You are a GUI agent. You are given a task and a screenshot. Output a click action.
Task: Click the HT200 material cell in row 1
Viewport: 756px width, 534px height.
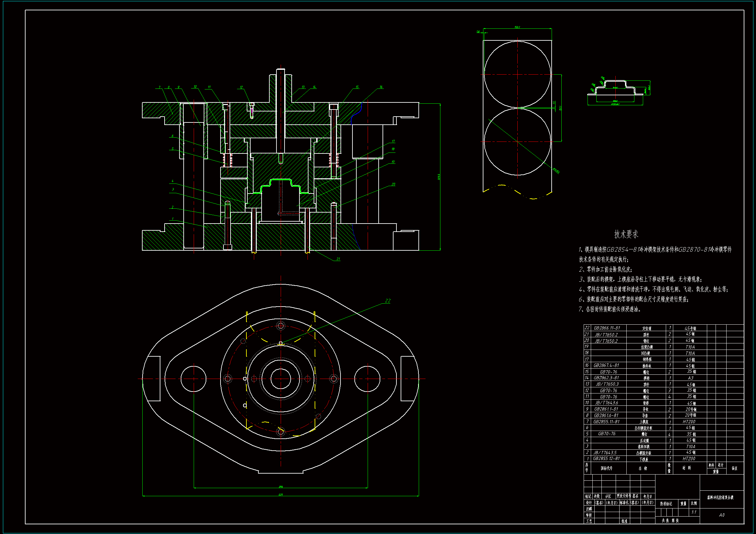(x=689, y=459)
